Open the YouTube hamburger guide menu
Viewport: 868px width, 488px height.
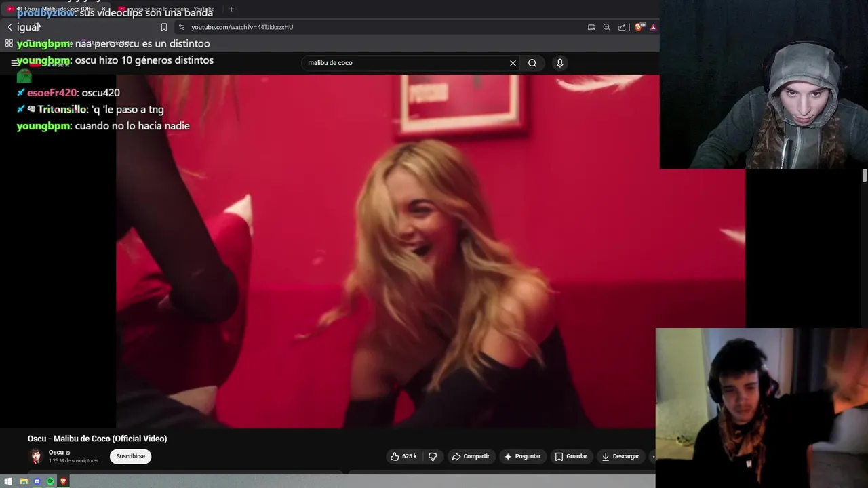(x=14, y=62)
